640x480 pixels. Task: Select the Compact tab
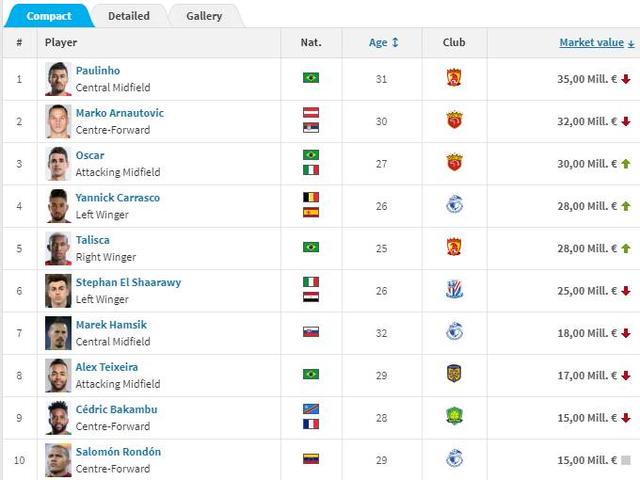click(x=49, y=16)
